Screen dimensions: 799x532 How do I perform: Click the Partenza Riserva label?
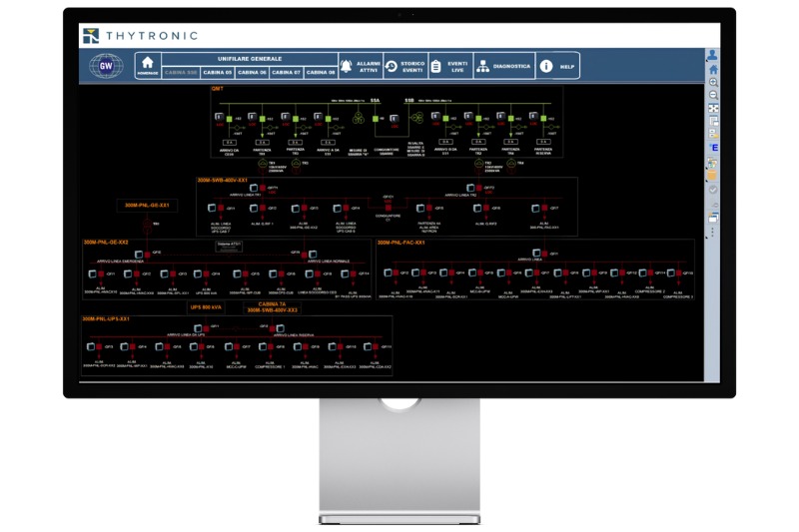pos(543,151)
